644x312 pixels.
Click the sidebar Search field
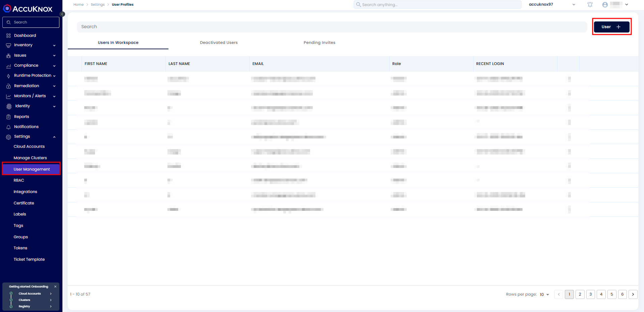31,22
